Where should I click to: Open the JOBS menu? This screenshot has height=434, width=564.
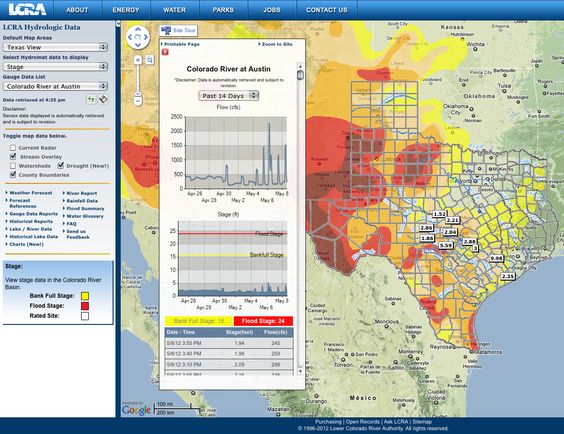click(x=272, y=10)
